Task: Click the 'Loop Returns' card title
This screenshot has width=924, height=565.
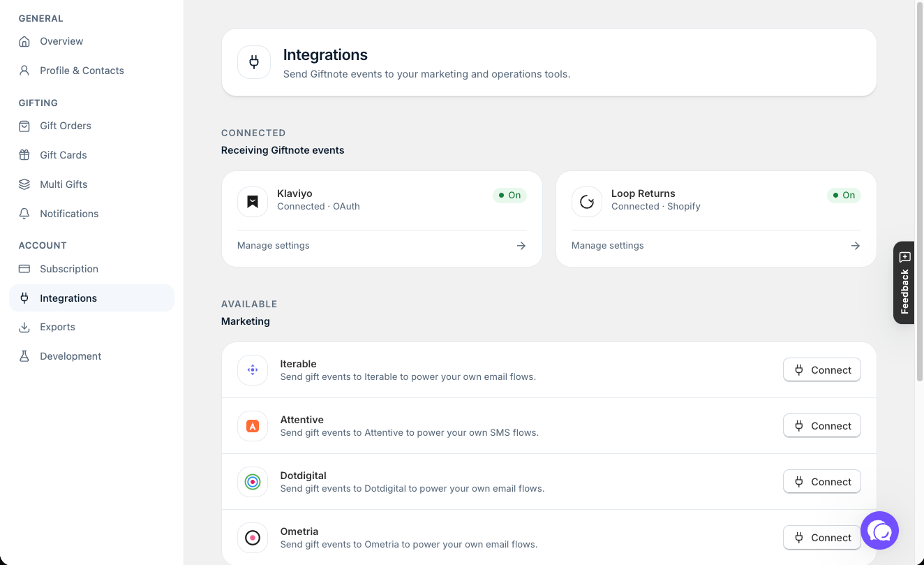Action: (643, 193)
